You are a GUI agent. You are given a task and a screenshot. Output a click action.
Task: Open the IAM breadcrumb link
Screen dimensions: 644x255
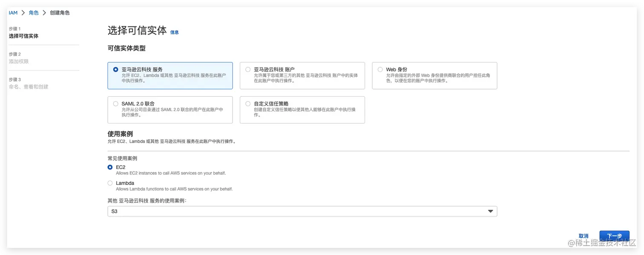[13, 13]
